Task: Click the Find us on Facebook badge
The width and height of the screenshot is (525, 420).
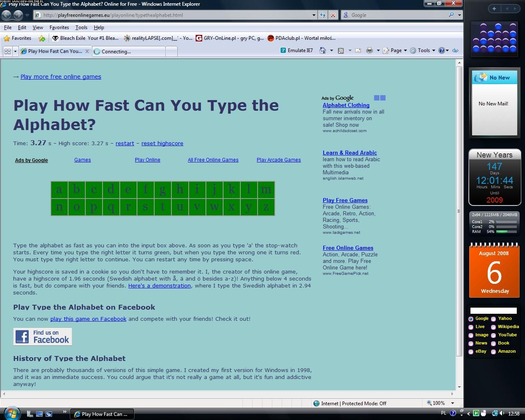Action: point(43,337)
